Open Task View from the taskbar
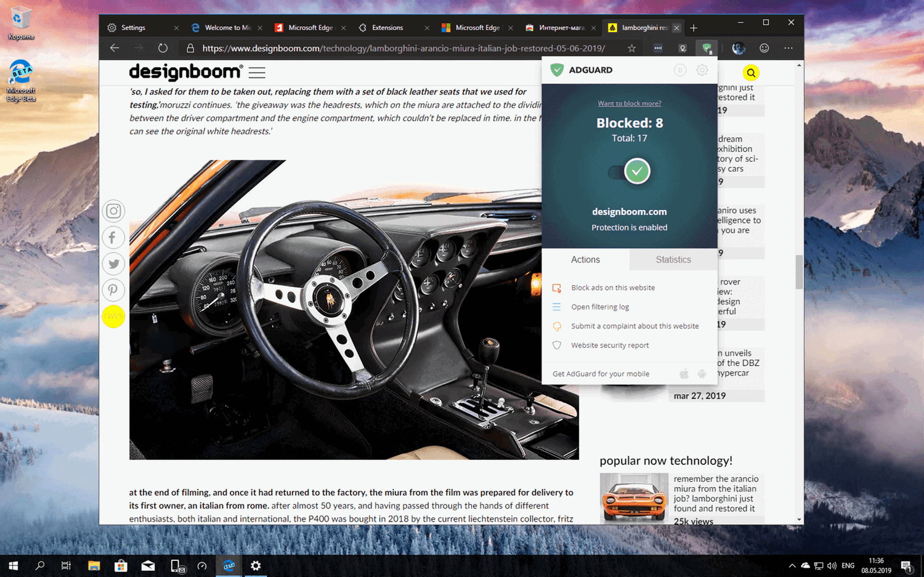Image resolution: width=924 pixels, height=577 pixels. 66,565
